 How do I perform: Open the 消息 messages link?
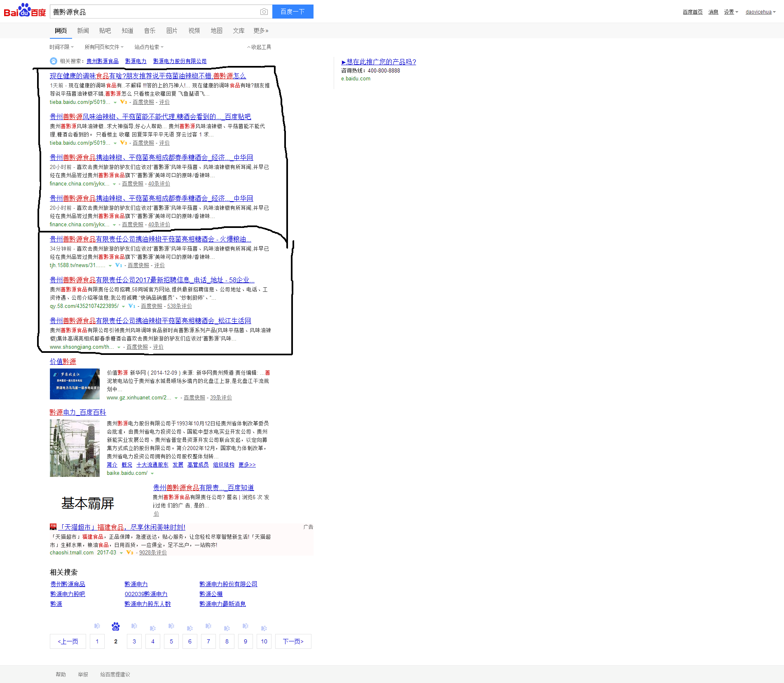point(714,12)
